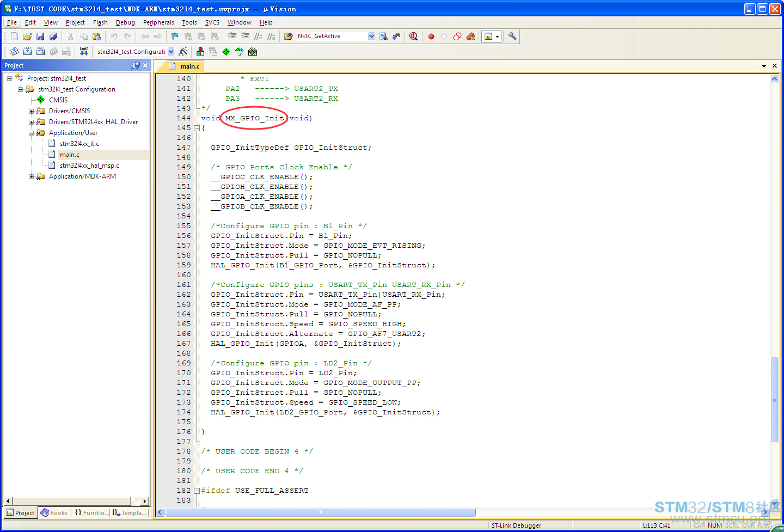Screen dimensions: 784x532
Task: Close the Project panel
Action: click(145, 65)
